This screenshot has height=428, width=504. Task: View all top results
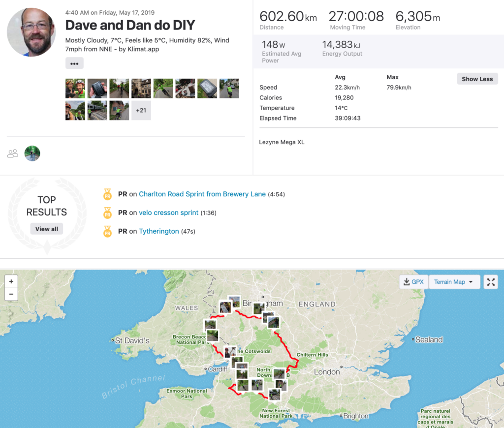coord(47,229)
